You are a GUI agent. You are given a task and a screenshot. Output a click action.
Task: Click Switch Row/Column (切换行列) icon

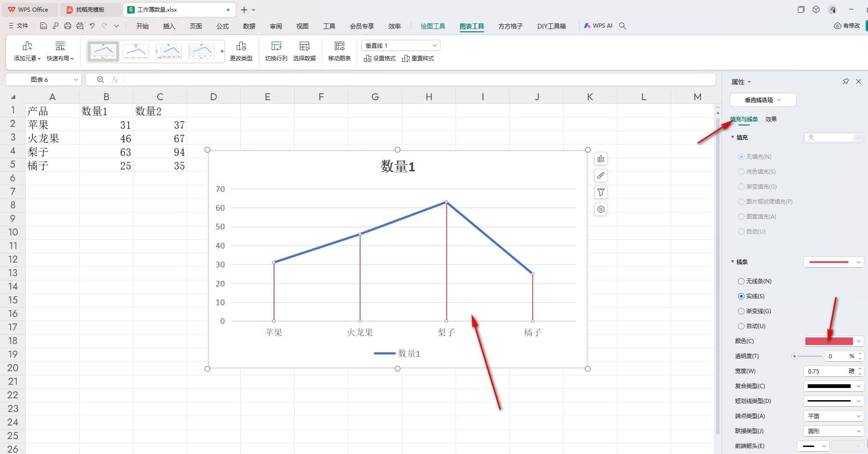[276, 51]
